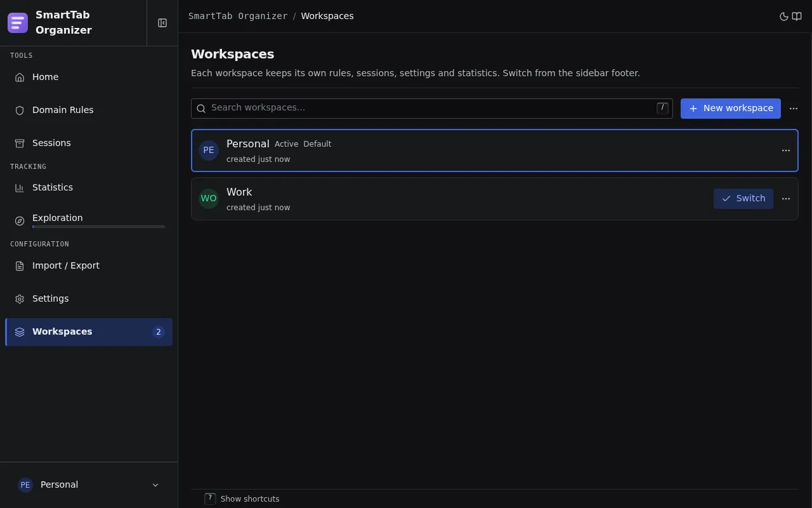Click the Exploration compass icon

[x=20, y=221]
